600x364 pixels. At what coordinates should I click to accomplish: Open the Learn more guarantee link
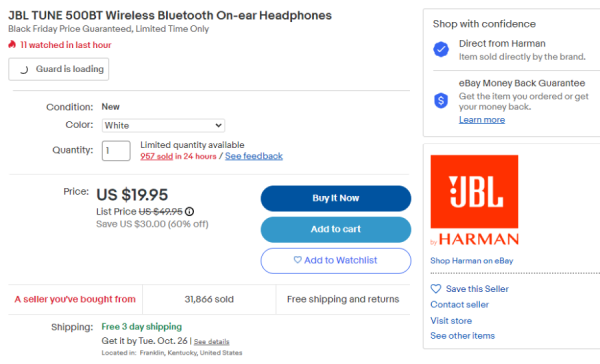pyautogui.click(x=482, y=120)
